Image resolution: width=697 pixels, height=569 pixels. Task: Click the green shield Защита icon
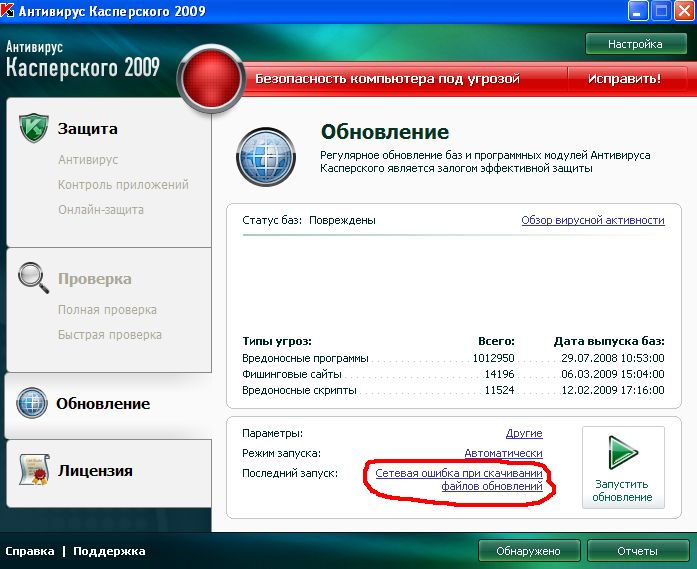(x=34, y=128)
